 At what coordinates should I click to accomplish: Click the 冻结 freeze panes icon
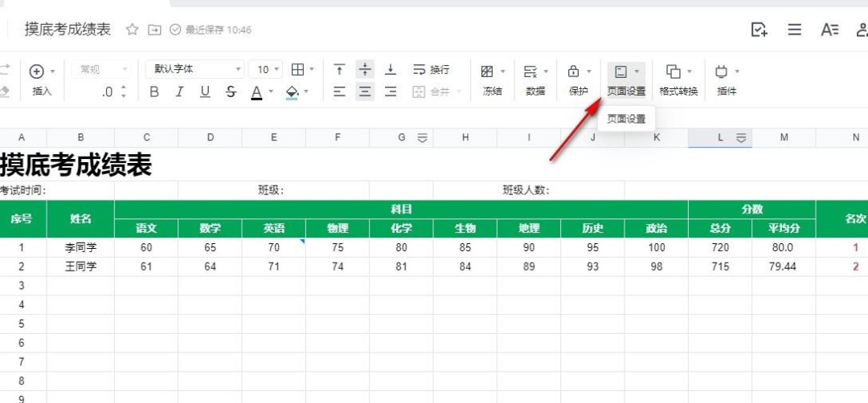487,71
